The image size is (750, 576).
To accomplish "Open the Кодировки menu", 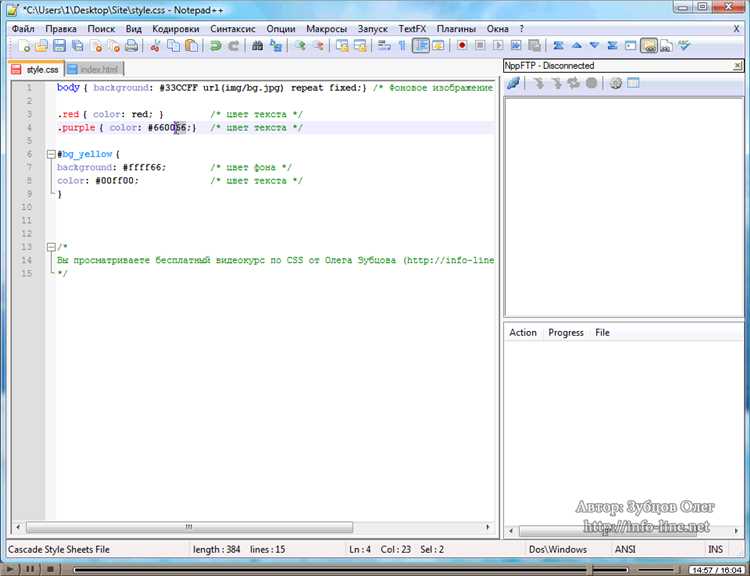I will coord(175,29).
